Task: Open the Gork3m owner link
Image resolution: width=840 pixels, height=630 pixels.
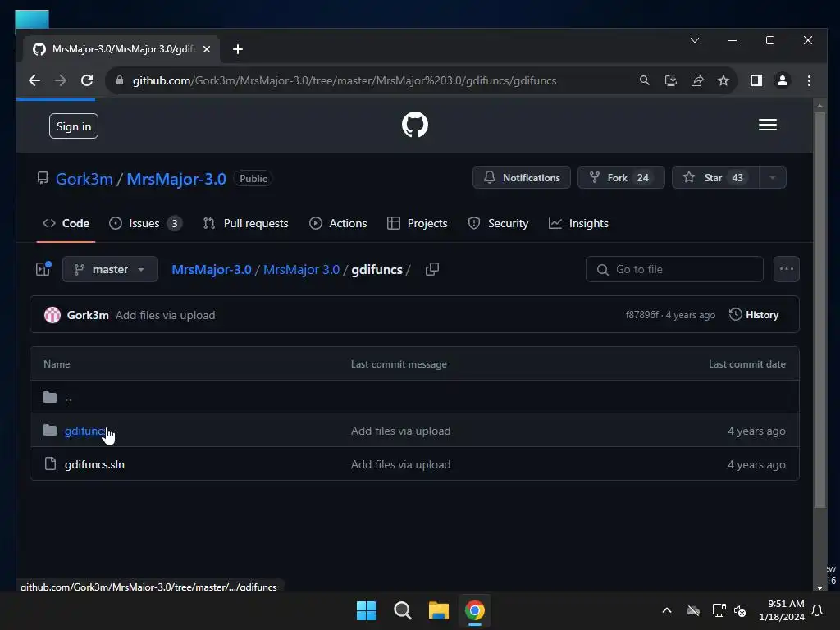Action: tap(84, 179)
